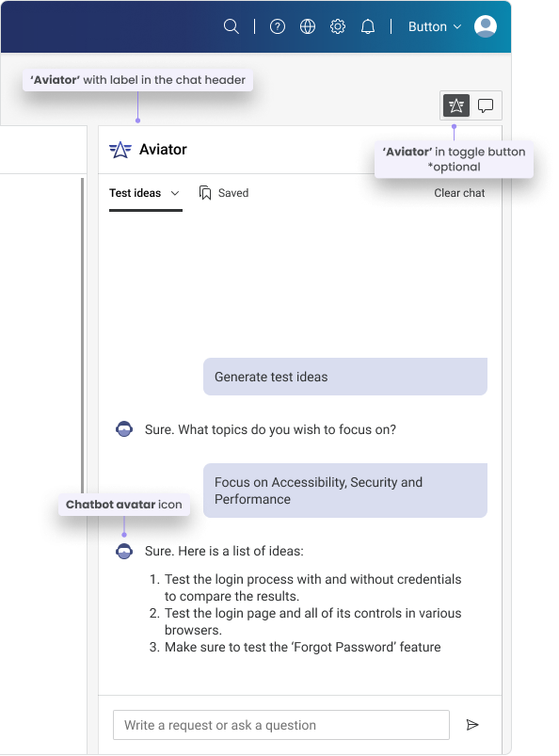Image resolution: width=559 pixels, height=756 pixels.
Task: Click the vertical scrollbar in left panel
Action: [83, 337]
